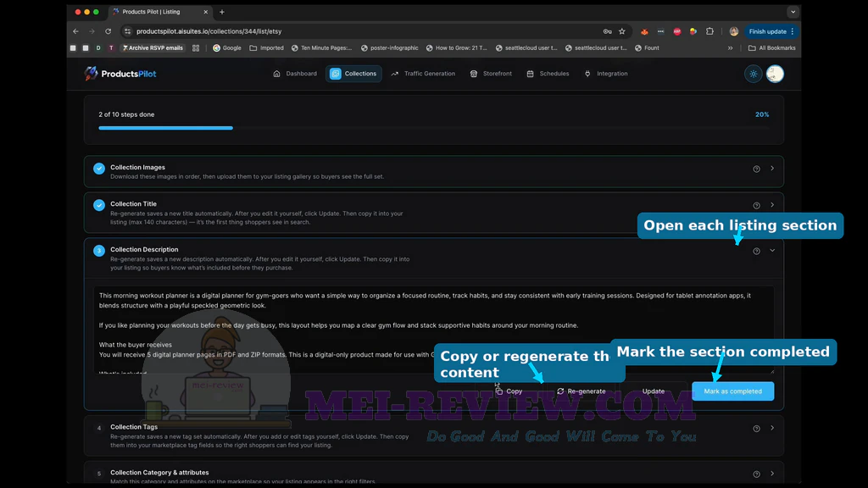Open a new browser tab
The image size is (868, 488).
[222, 12]
